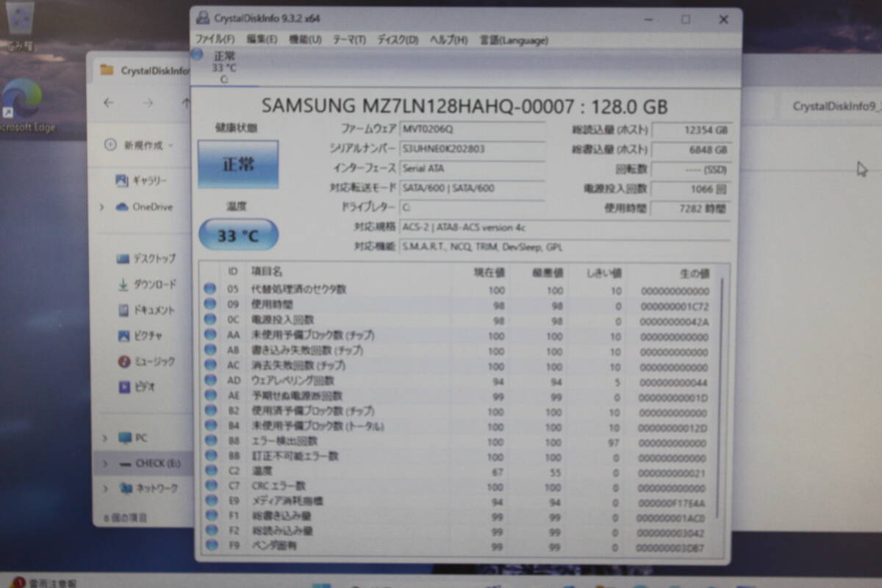
Task: Expand the ネットワーク node in Explorer
Action: click(106, 489)
